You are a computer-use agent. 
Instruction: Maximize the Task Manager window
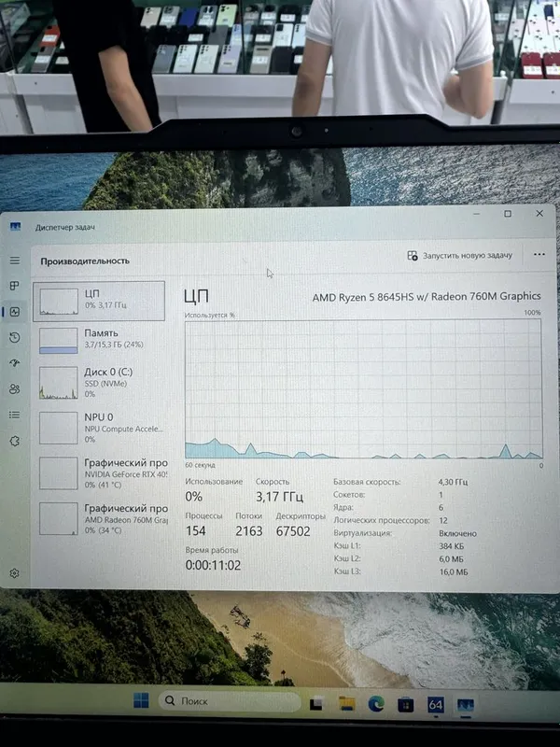508,214
